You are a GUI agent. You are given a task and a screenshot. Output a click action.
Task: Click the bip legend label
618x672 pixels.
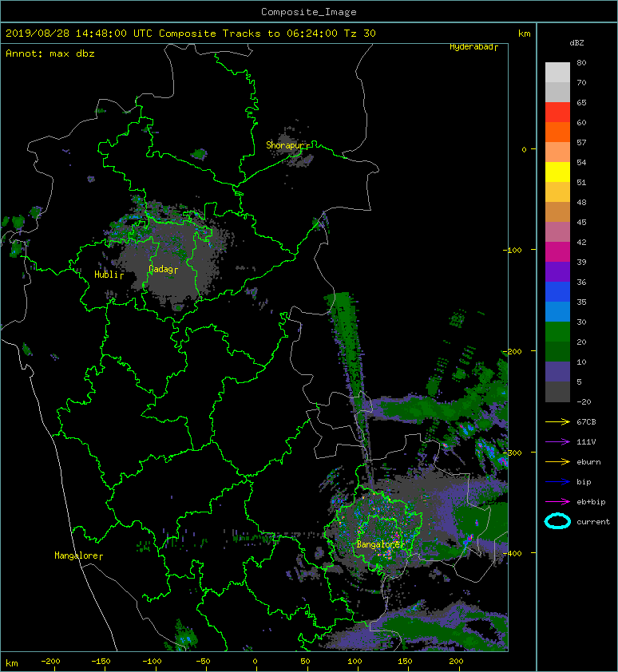(584, 482)
